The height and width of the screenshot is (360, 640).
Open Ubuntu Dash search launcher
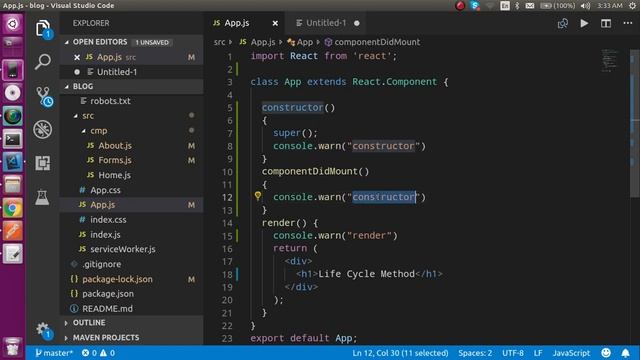(13, 24)
